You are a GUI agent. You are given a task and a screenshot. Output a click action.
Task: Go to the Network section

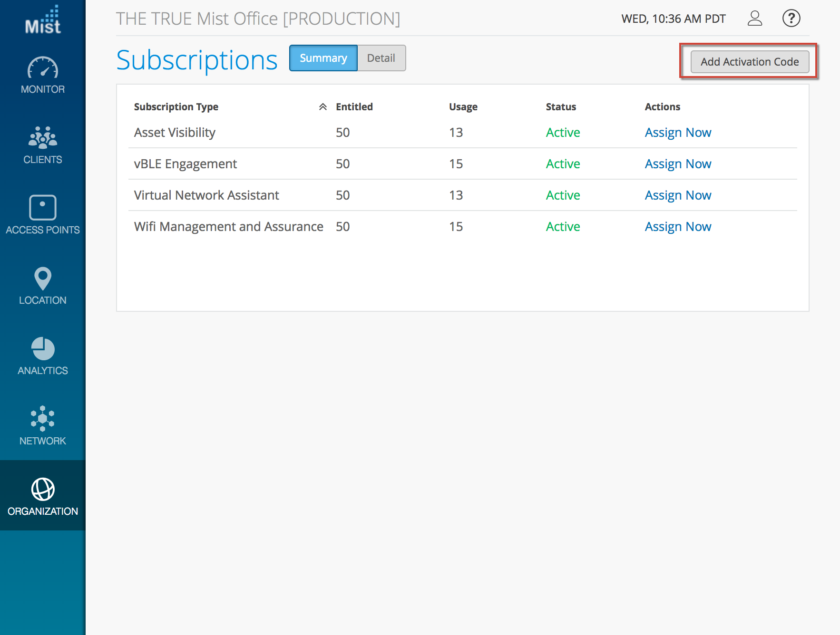[43, 426]
